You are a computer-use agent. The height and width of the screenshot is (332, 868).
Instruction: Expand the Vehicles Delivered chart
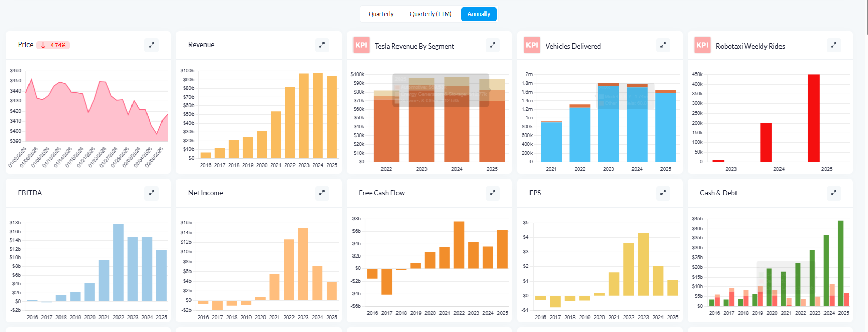click(663, 45)
